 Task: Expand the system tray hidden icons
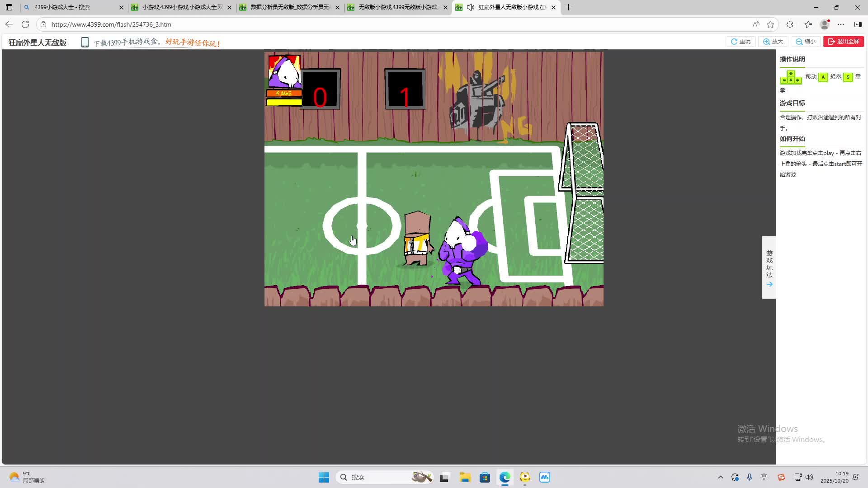[720, 477]
